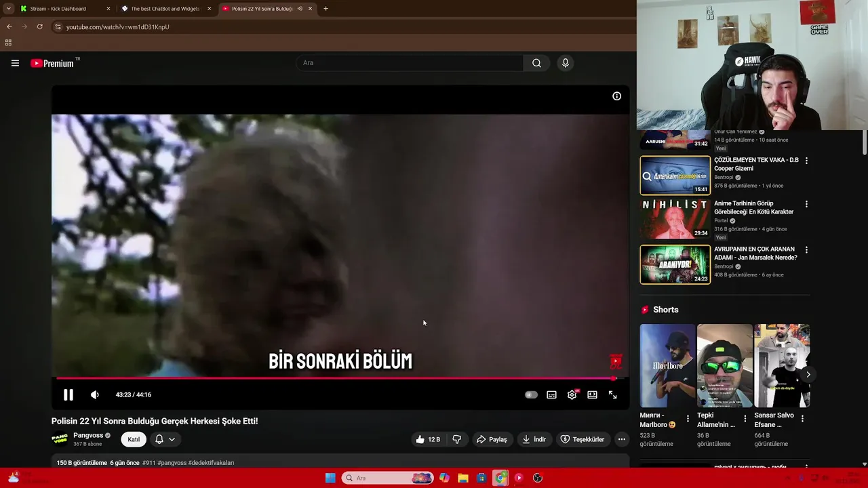868x488 pixels.
Task: Open the weather widget on the taskbar
Action: pos(27,478)
